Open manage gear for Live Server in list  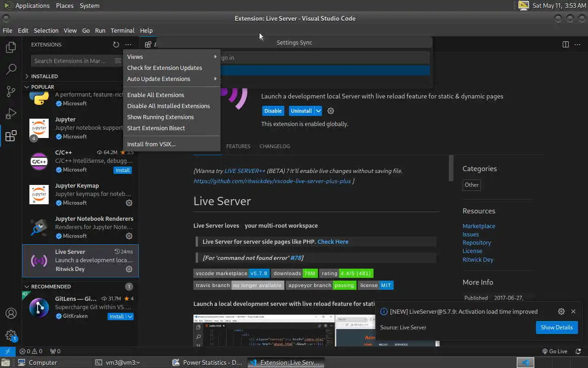129,269
